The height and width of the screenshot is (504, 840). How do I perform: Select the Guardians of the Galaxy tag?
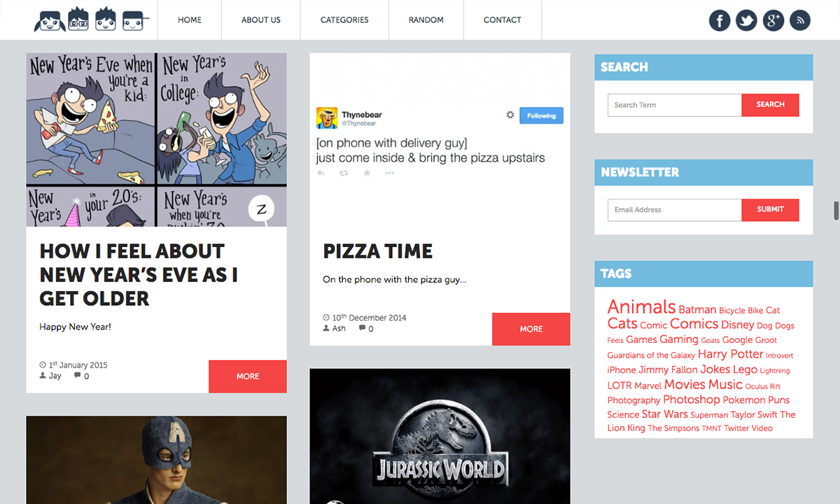point(651,355)
